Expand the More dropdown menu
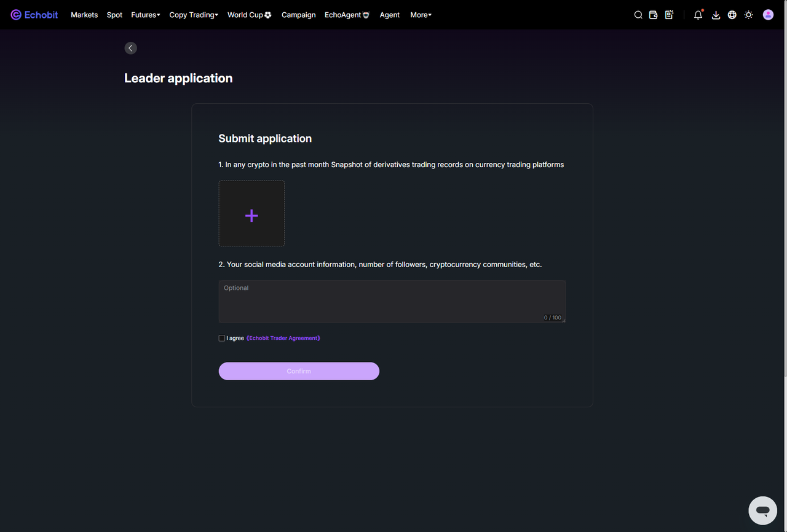Image resolution: width=787 pixels, height=532 pixels. 421,15
